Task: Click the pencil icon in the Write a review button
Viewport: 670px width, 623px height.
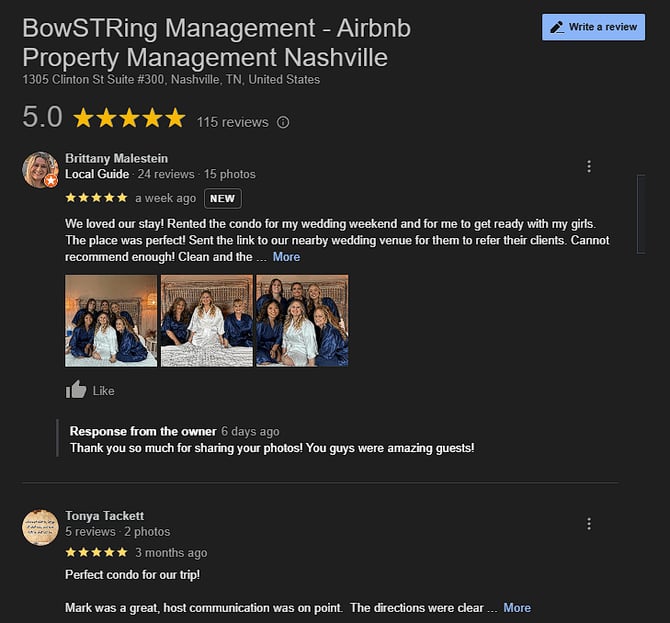Action: tap(557, 27)
